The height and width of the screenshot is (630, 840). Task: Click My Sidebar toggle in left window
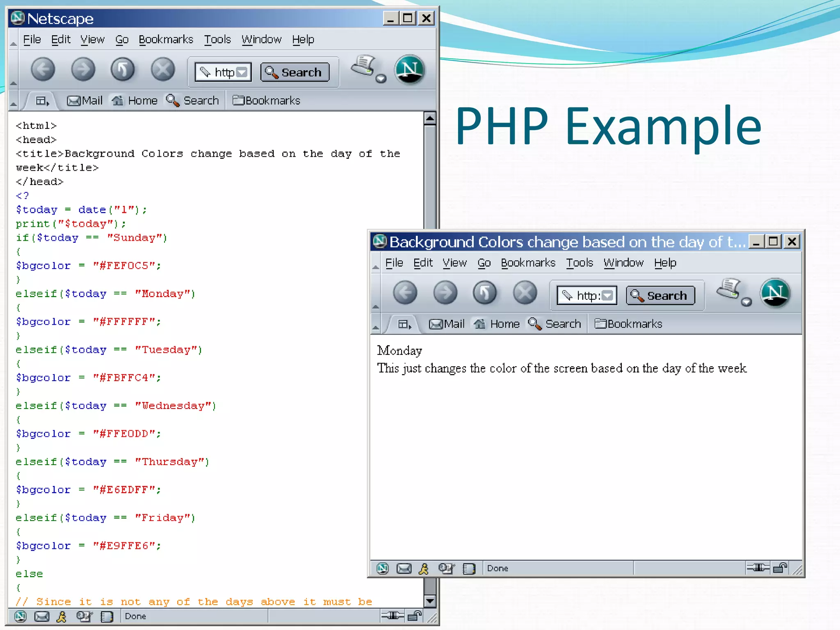(42, 100)
